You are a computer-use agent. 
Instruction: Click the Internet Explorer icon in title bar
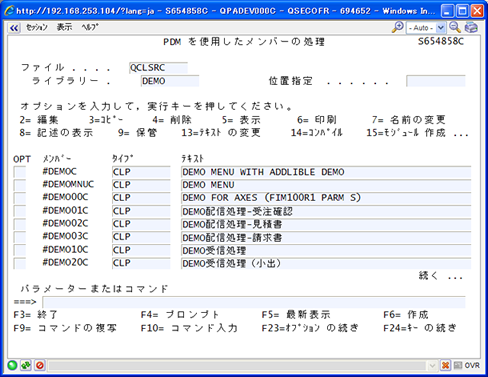(9, 10)
